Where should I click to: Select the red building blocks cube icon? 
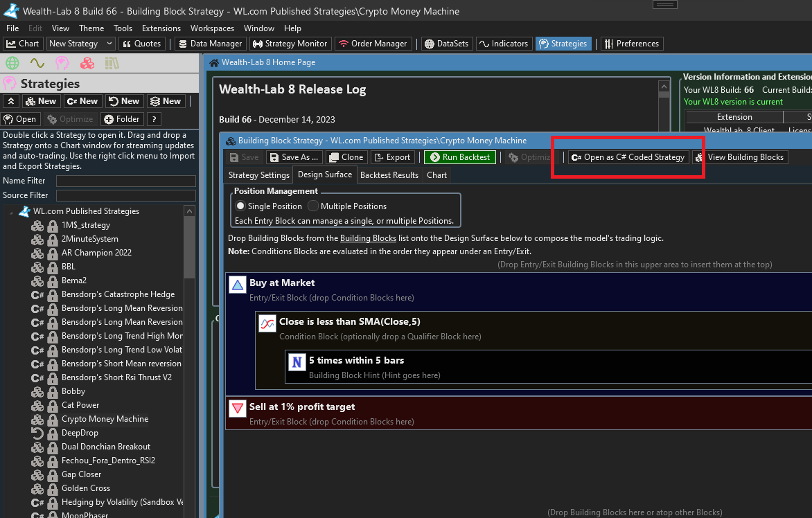[87, 63]
